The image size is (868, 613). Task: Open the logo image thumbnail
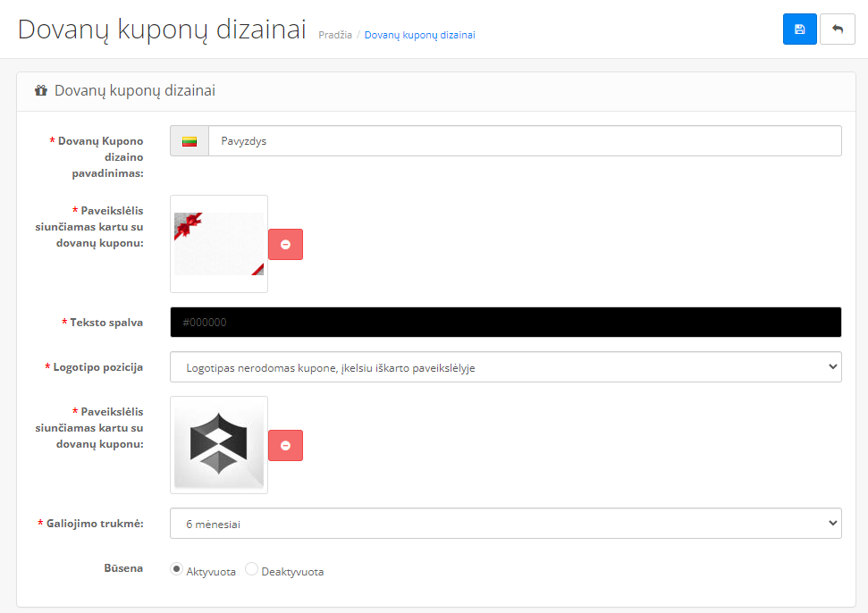(219, 445)
